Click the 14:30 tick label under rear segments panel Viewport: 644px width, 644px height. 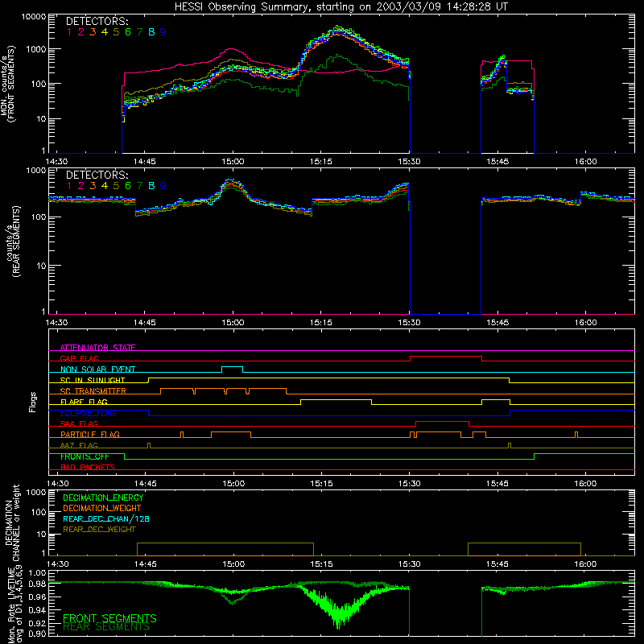[x=56, y=323]
